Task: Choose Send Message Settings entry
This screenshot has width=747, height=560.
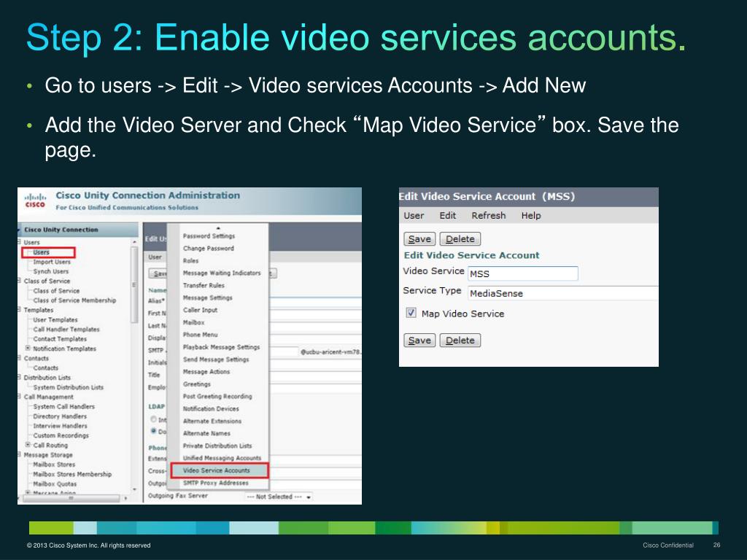Action: (x=216, y=359)
